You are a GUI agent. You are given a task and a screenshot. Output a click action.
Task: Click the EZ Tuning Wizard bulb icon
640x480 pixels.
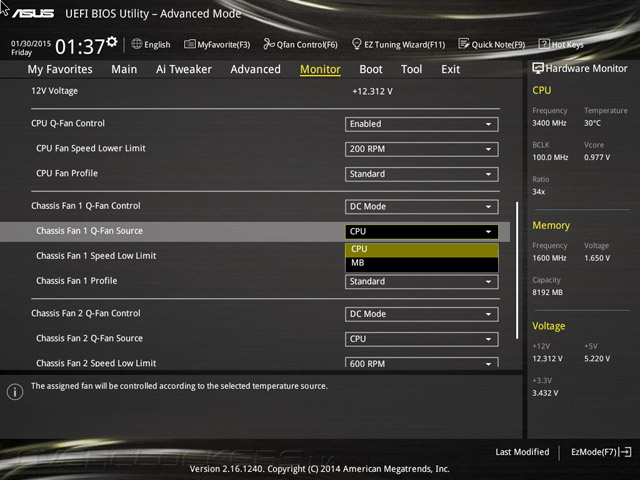(356, 44)
